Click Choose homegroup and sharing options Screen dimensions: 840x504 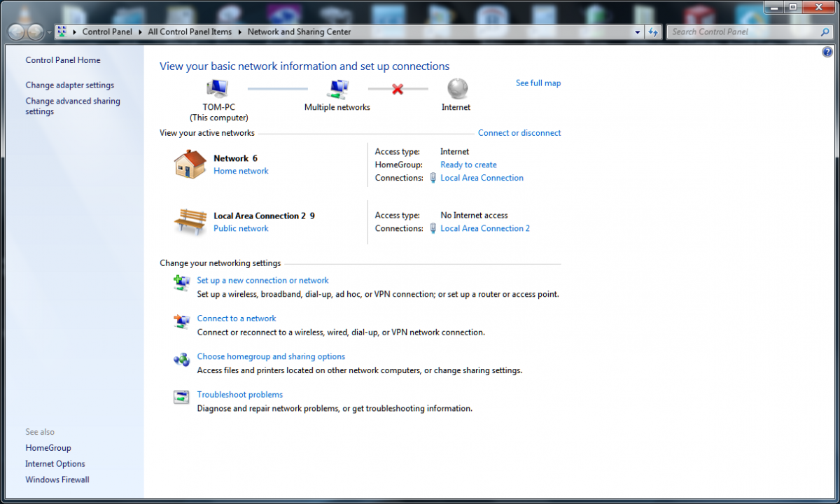coord(271,356)
